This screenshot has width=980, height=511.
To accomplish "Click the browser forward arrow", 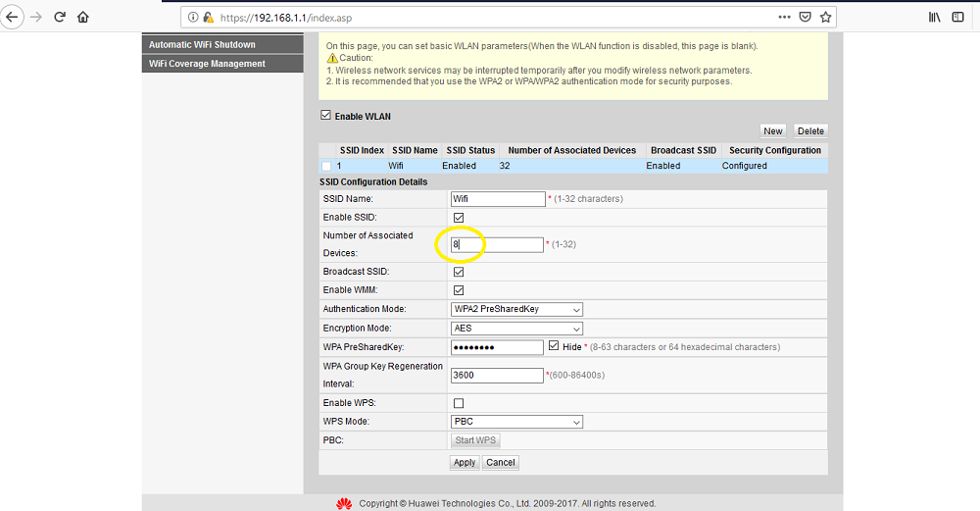I will click(36, 17).
